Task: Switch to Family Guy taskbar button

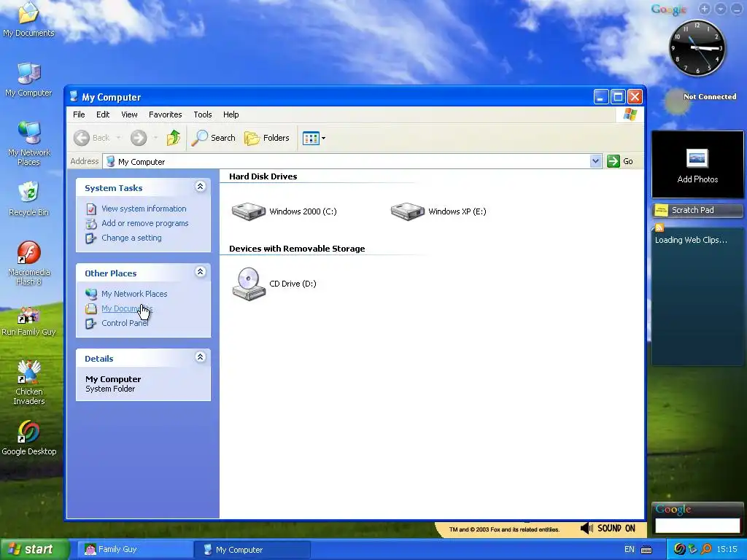Action: tap(134, 550)
